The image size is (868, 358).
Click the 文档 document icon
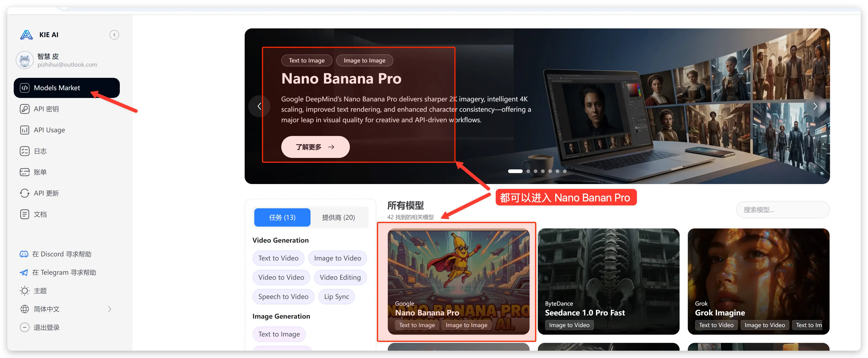point(25,214)
